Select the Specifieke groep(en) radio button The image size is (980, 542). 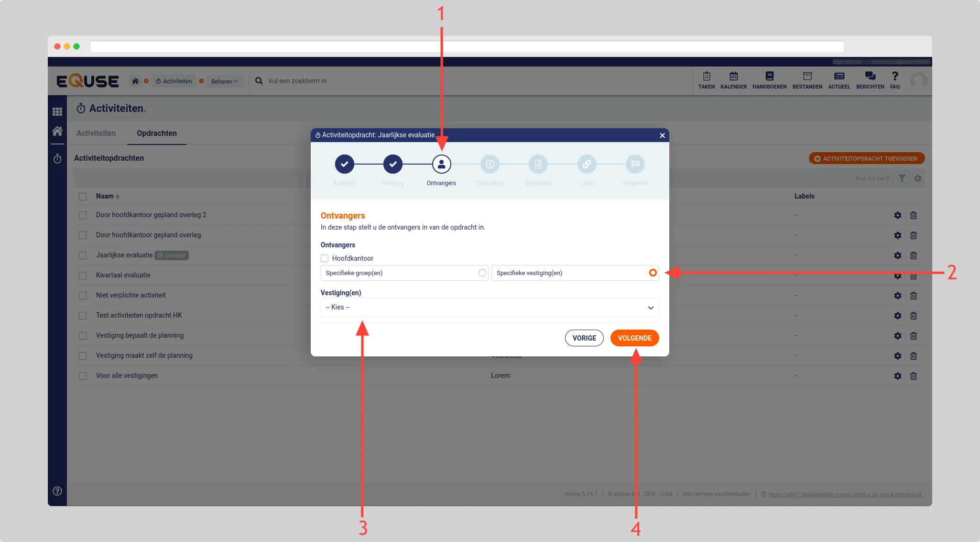click(x=482, y=273)
